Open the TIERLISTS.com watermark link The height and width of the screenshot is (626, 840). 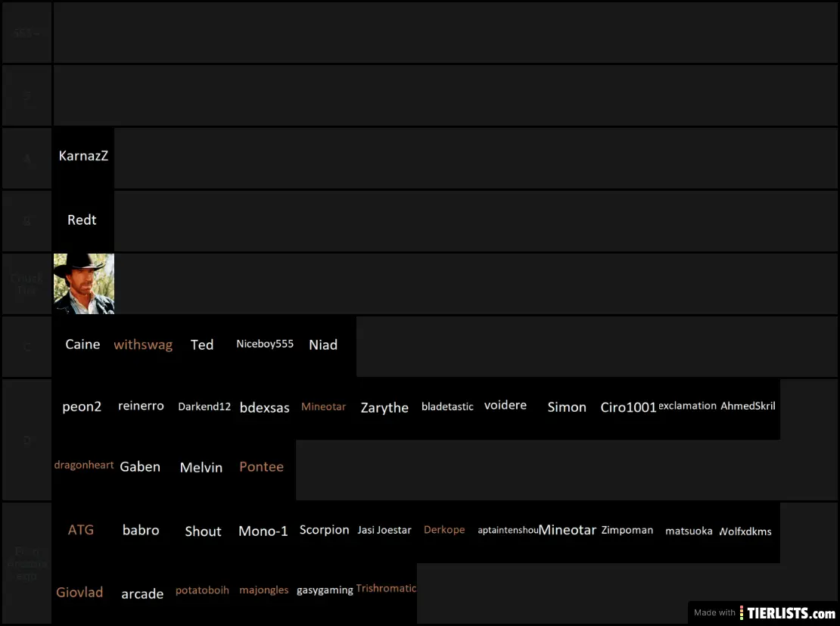click(764, 612)
